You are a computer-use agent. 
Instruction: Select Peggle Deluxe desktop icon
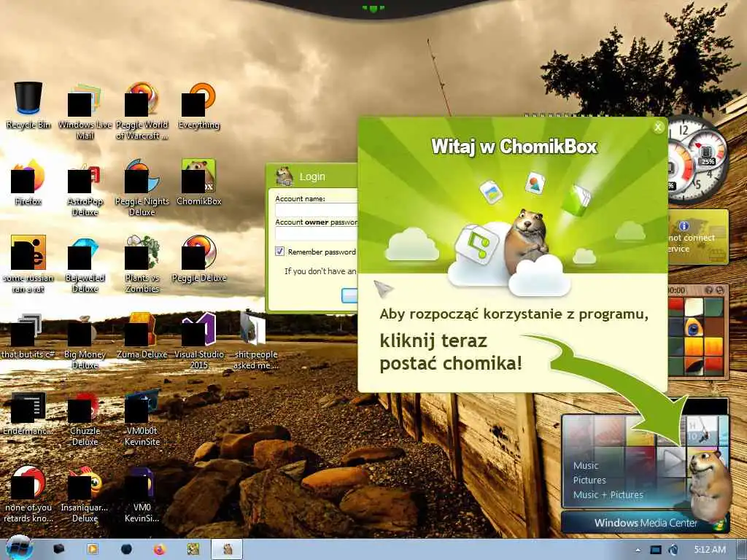point(198,259)
